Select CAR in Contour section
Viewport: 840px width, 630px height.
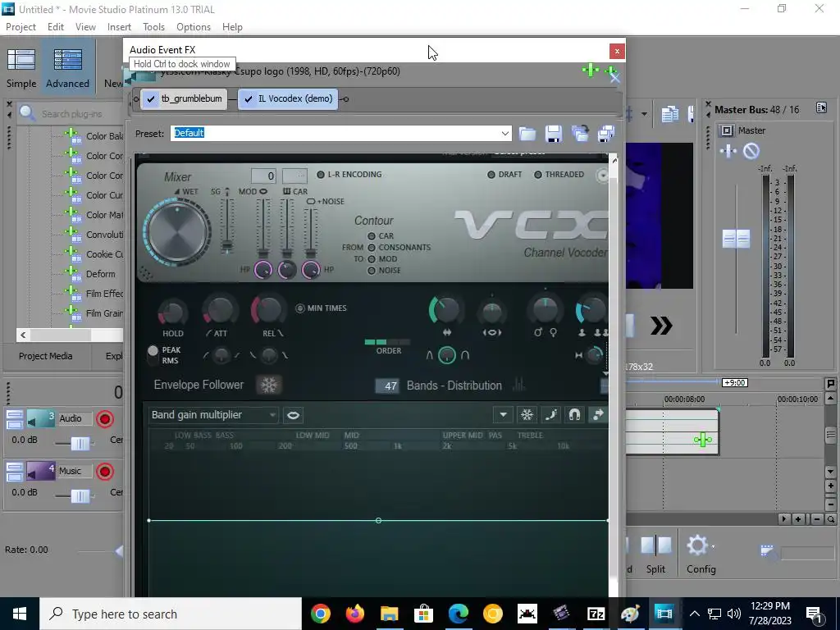pos(372,236)
